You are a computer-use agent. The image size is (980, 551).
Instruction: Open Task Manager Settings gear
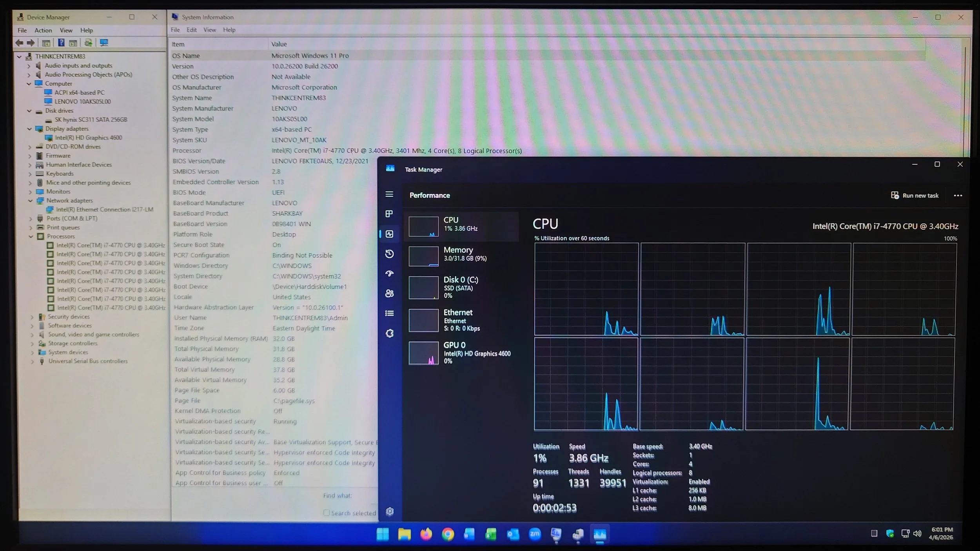tap(390, 511)
